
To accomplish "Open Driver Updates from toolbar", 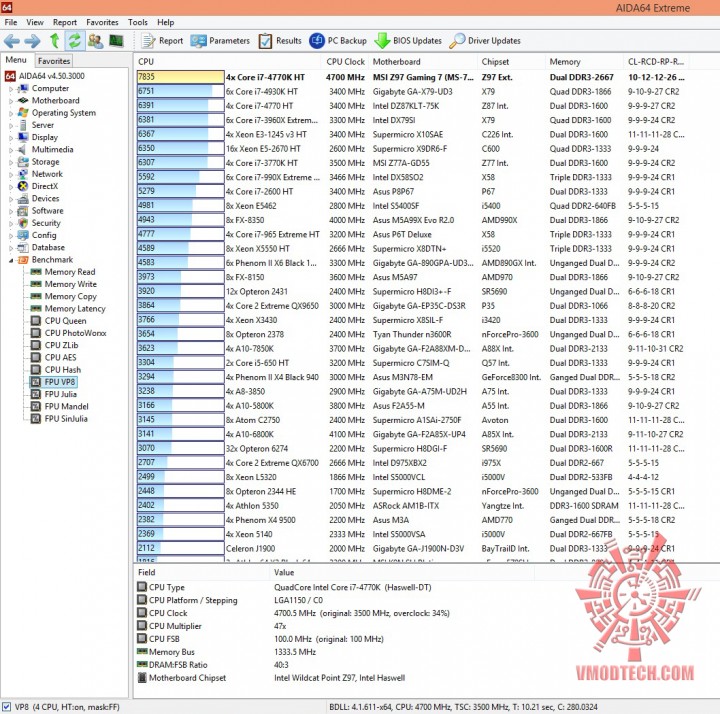I will pyautogui.click(x=485, y=41).
